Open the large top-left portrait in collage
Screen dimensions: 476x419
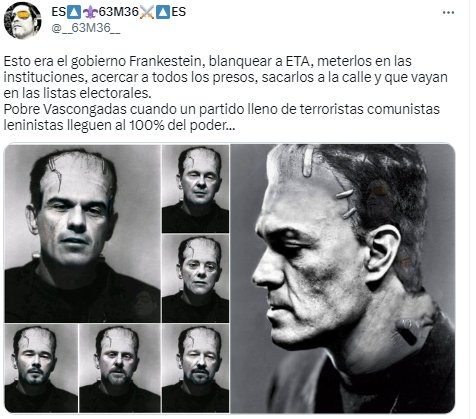pyautogui.click(x=82, y=233)
